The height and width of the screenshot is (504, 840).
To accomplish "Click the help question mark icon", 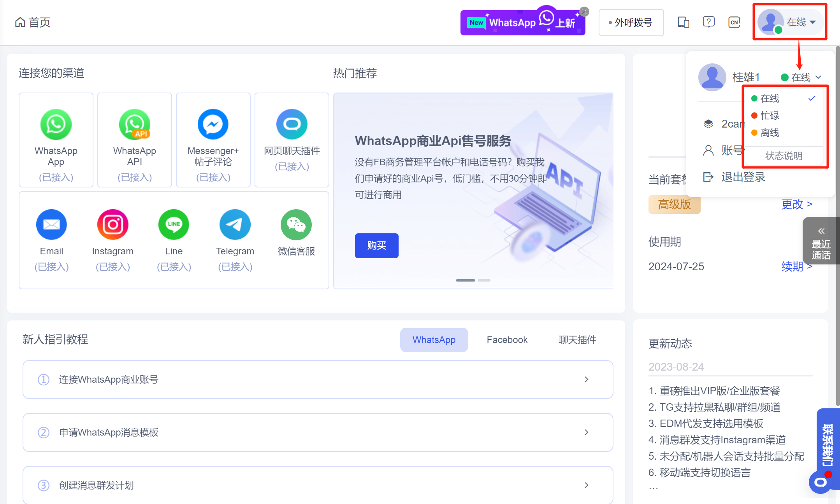I will coord(708,22).
